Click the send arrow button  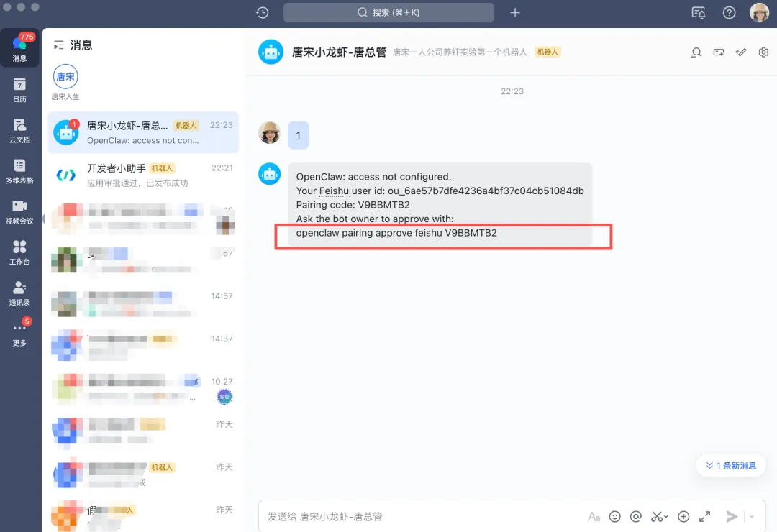tap(732, 517)
